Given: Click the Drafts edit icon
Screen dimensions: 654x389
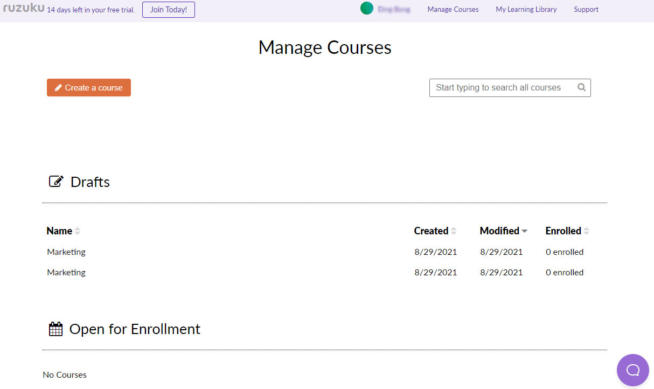Looking at the screenshot, I should coord(56,181).
